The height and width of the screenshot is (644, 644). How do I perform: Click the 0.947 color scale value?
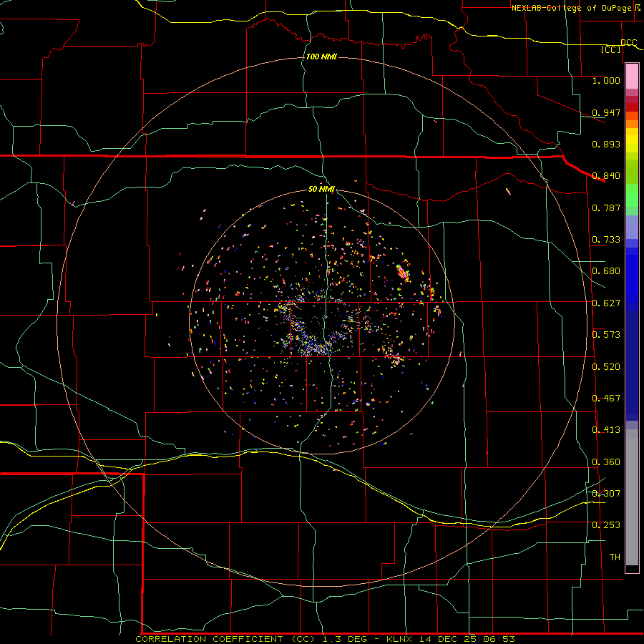[x=606, y=112]
